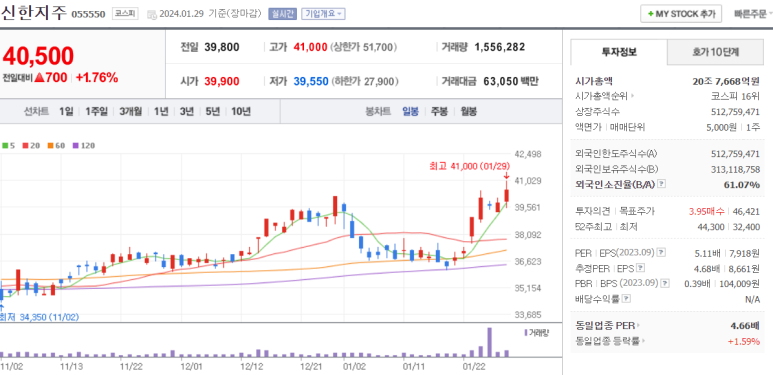773x375 pixels.
Task: Click the tallest volume bar in the 거래량 chart
Action: click(x=490, y=342)
